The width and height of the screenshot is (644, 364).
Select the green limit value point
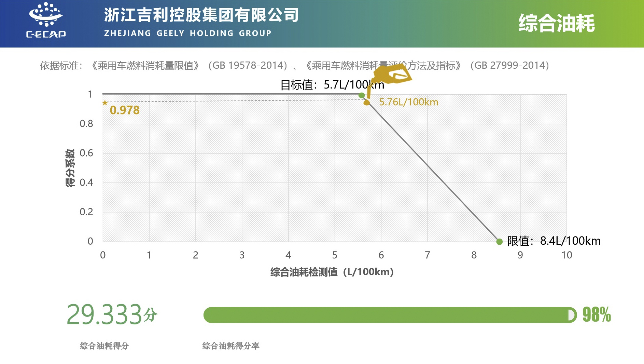pyautogui.click(x=499, y=242)
